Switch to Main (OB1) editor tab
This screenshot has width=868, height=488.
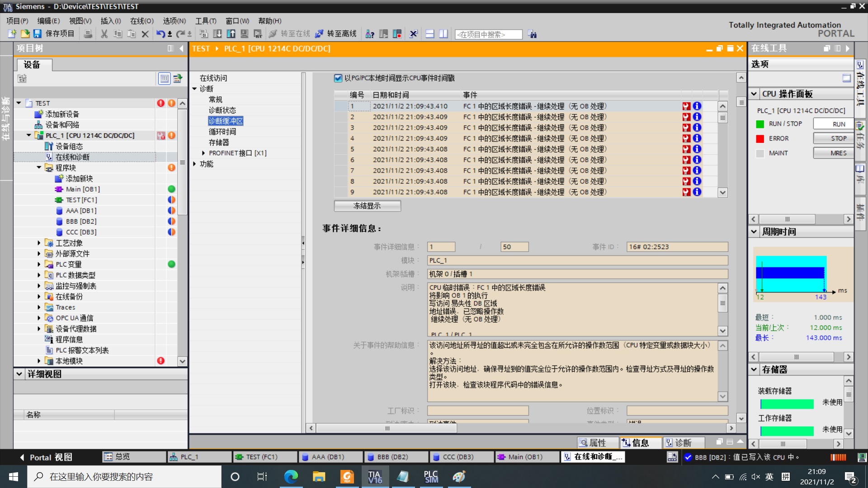pyautogui.click(x=524, y=457)
